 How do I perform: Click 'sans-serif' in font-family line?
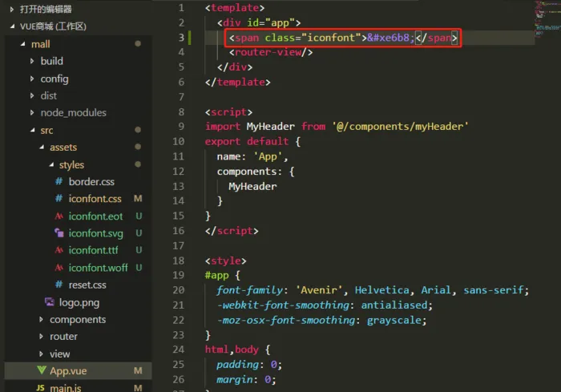pyautogui.click(x=494, y=290)
